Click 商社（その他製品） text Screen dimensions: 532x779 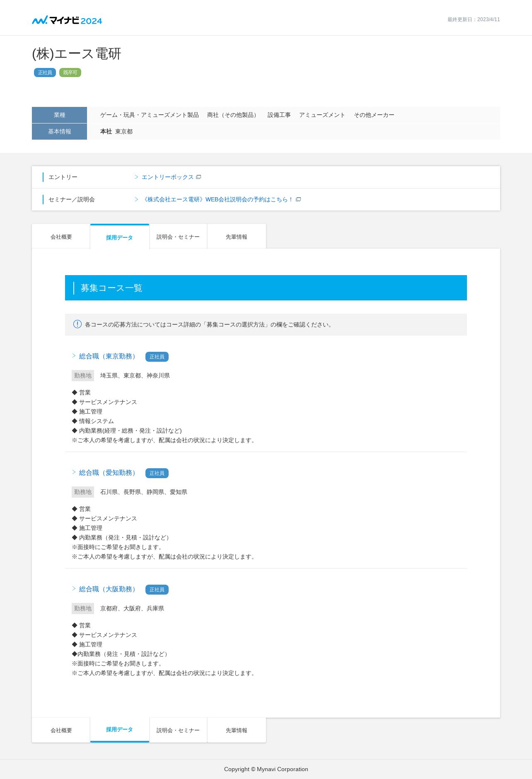click(x=233, y=115)
